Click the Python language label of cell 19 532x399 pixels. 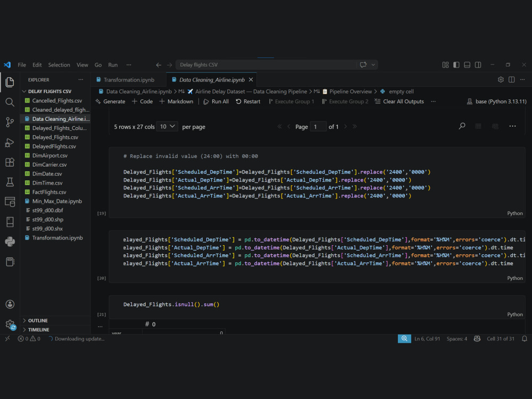(x=514, y=213)
